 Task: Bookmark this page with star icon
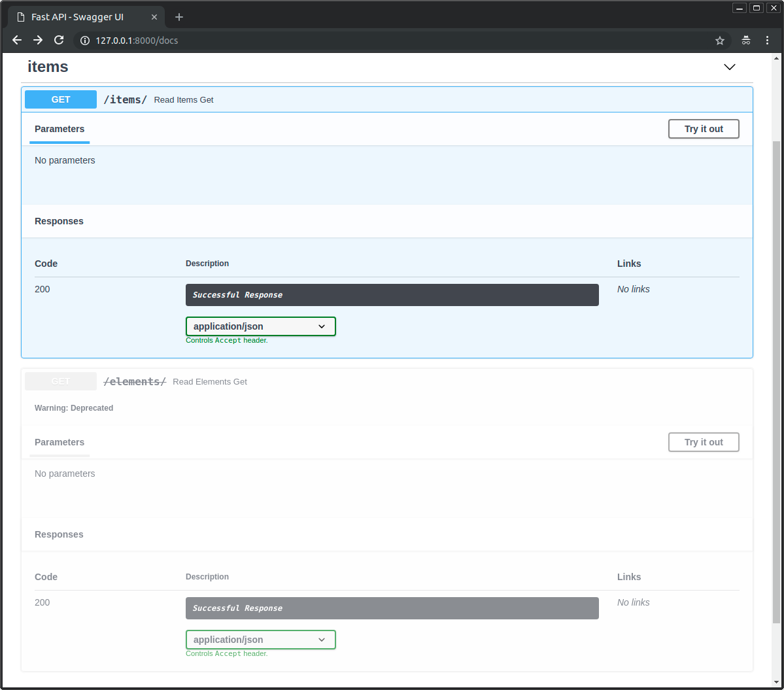click(x=720, y=41)
